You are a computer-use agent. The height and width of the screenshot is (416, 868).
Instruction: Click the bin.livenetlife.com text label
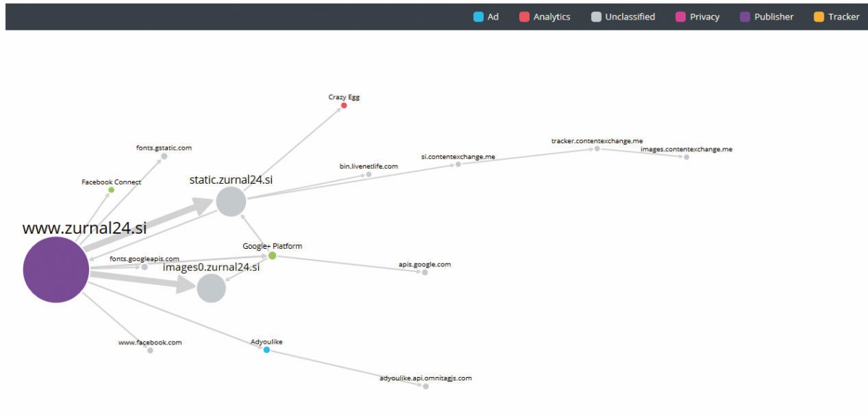tap(369, 166)
